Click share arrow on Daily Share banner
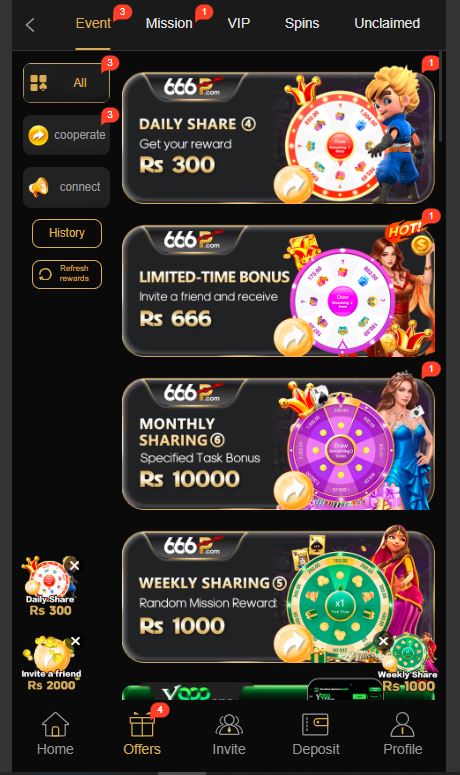This screenshot has width=460, height=775. [293, 184]
